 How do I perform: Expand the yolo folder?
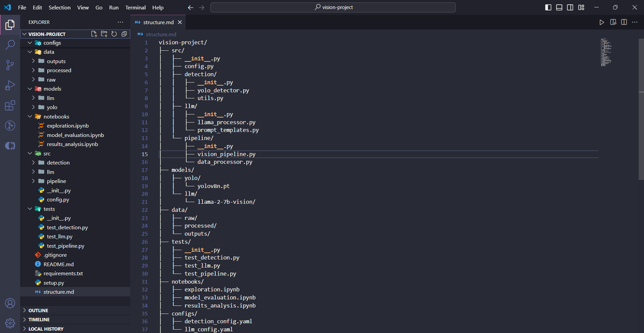coord(75,107)
